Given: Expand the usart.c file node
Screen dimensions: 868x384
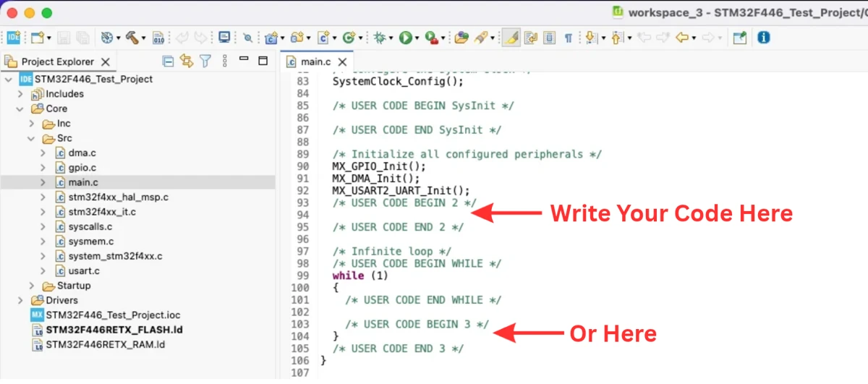Looking at the screenshot, I should (x=43, y=270).
